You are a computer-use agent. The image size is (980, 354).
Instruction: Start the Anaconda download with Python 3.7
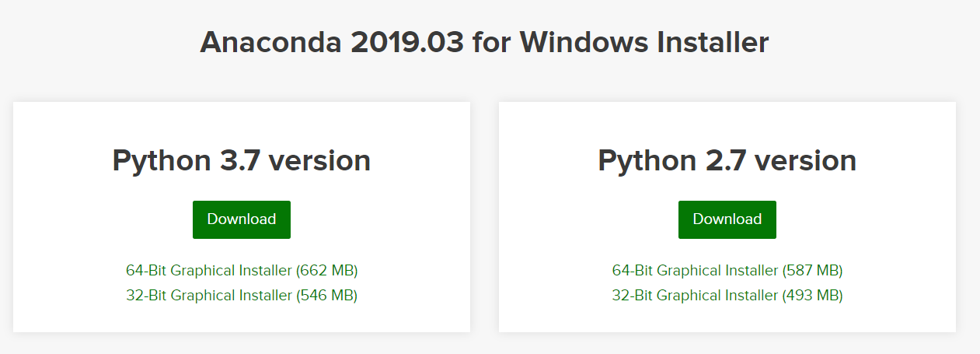(x=241, y=219)
